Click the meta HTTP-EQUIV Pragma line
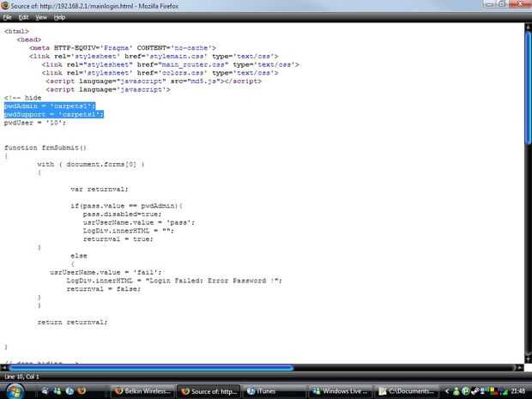The height and width of the screenshot is (399, 532). pos(123,48)
